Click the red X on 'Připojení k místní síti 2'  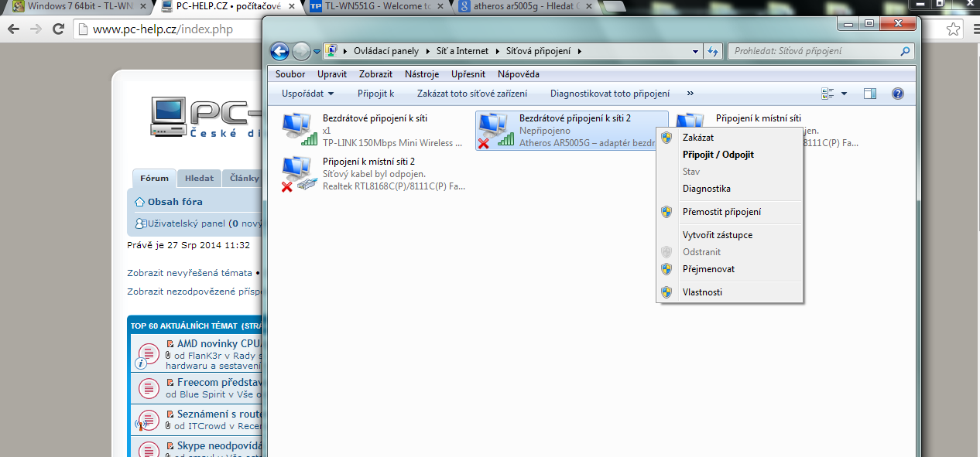point(286,186)
